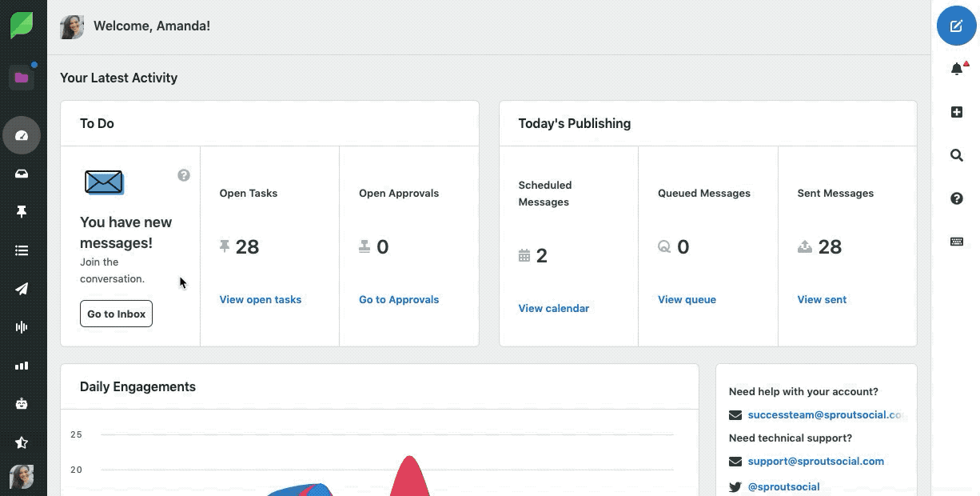The width and height of the screenshot is (980, 496).
Task: Click the search magnifier icon
Action: [956, 155]
